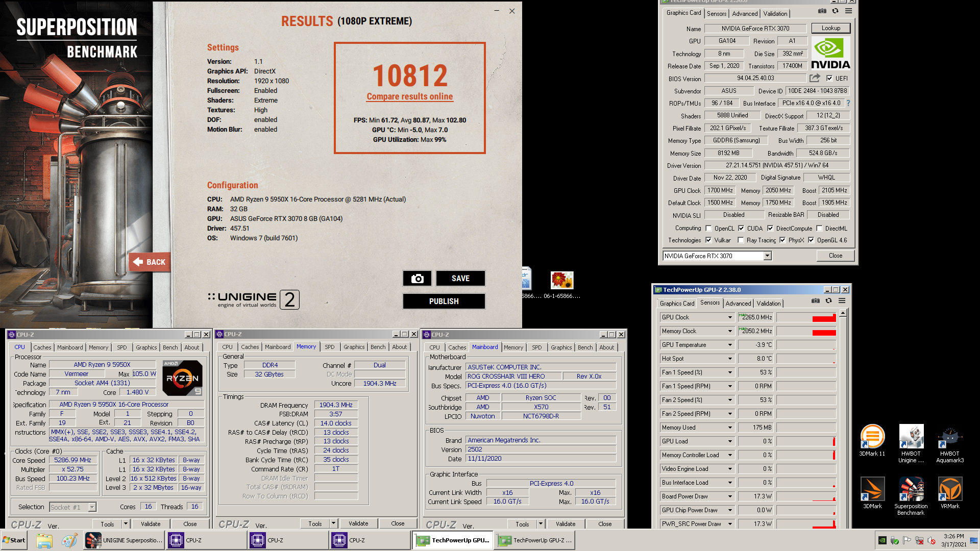This screenshot has height=551, width=980.
Task: Open the GPU Temperature sensor dropdown
Action: [x=730, y=345]
